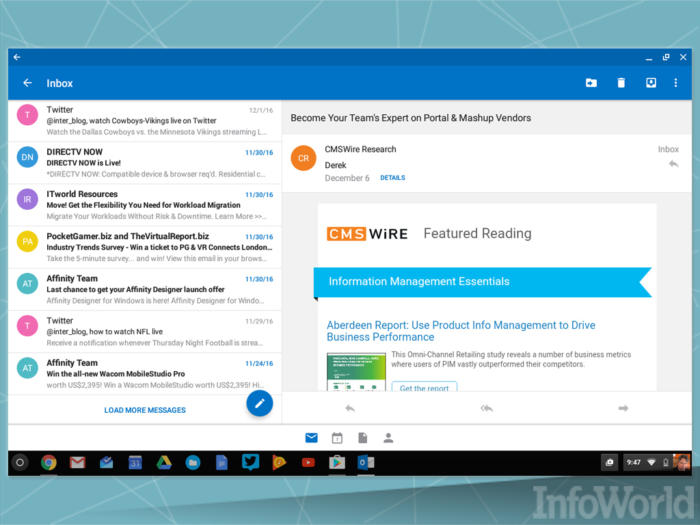Reply using the bottom reply arrow
This screenshot has height=525, width=700.
click(350, 408)
